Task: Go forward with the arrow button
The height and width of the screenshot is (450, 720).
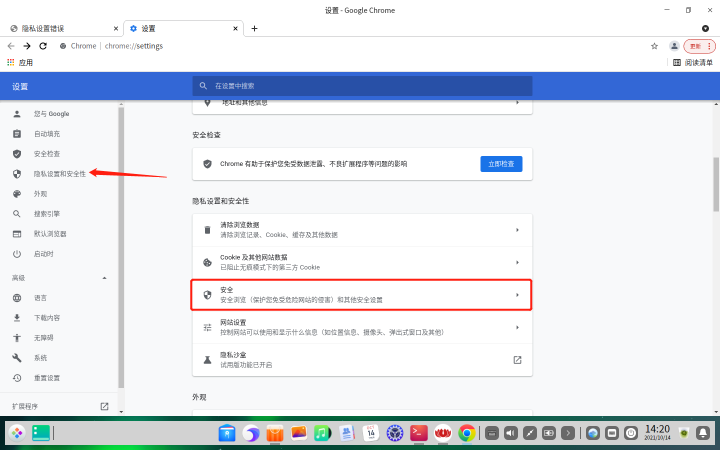Action: [27, 46]
